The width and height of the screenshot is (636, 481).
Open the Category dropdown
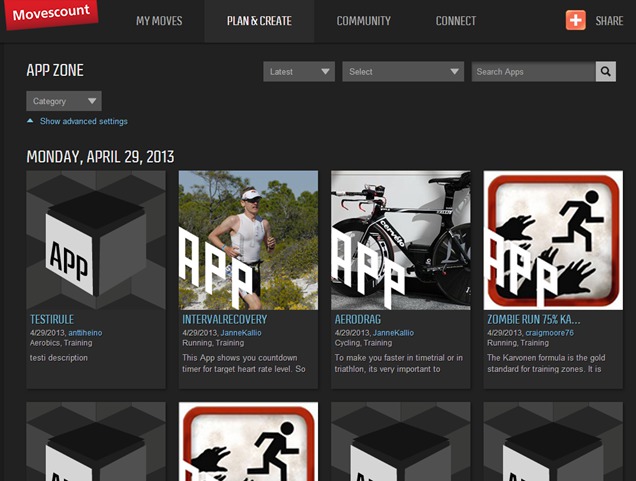[x=64, y=101]
